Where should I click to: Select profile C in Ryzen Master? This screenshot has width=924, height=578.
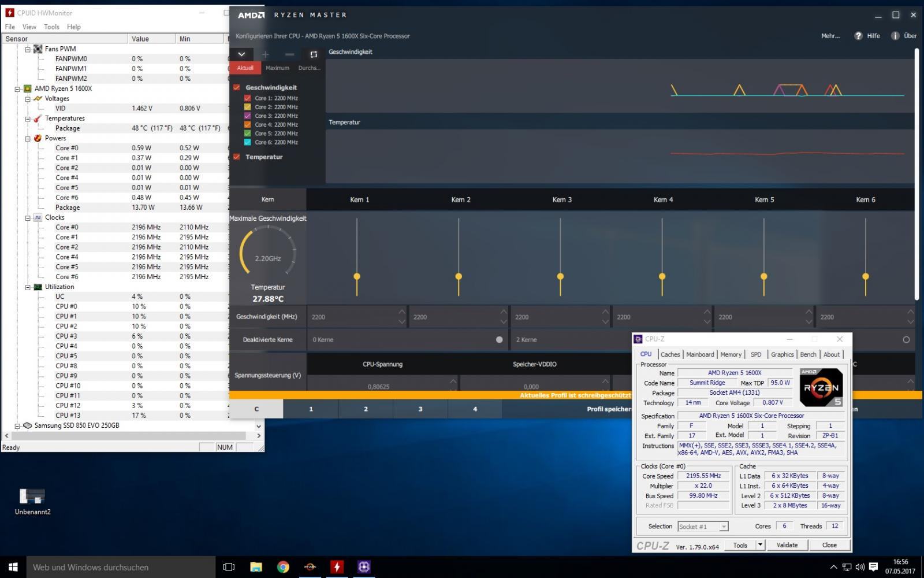(x=256, y=409)
